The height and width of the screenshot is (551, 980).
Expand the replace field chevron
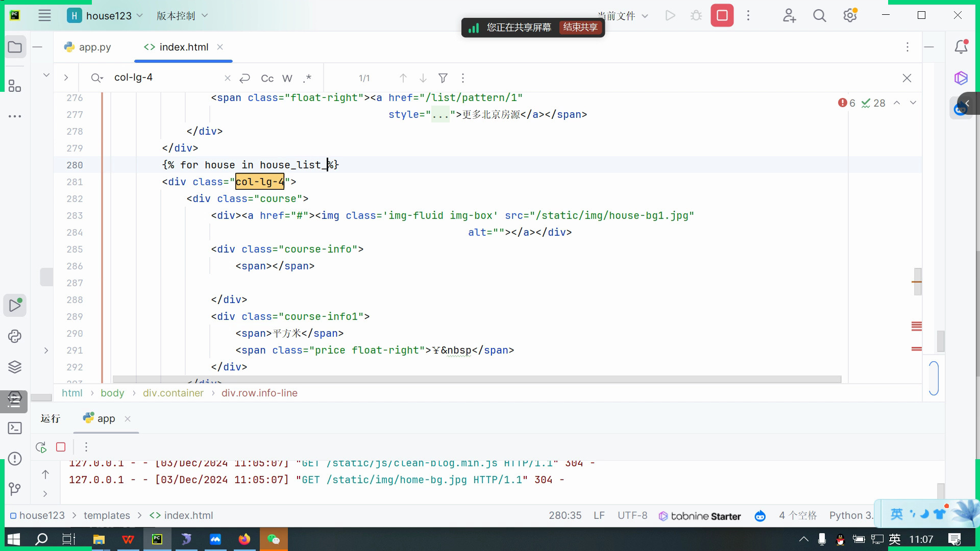[66, 78]
